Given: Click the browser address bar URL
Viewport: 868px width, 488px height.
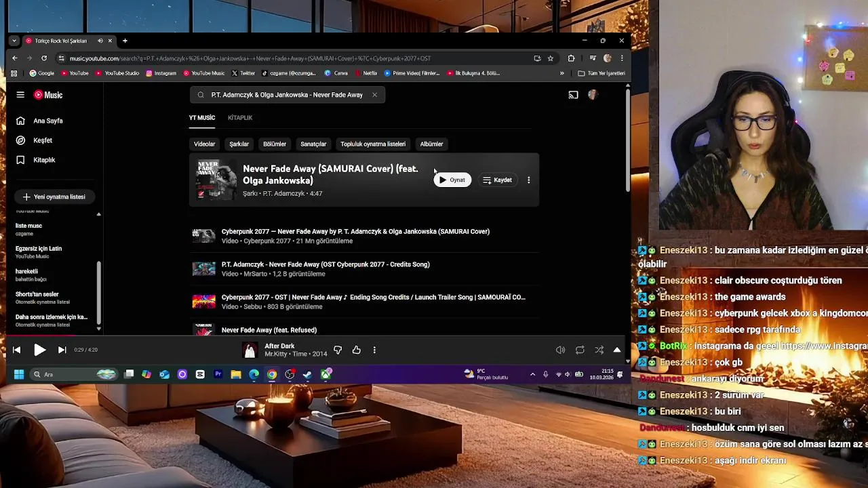Looking at the screenshot, I should click(250, 58).
